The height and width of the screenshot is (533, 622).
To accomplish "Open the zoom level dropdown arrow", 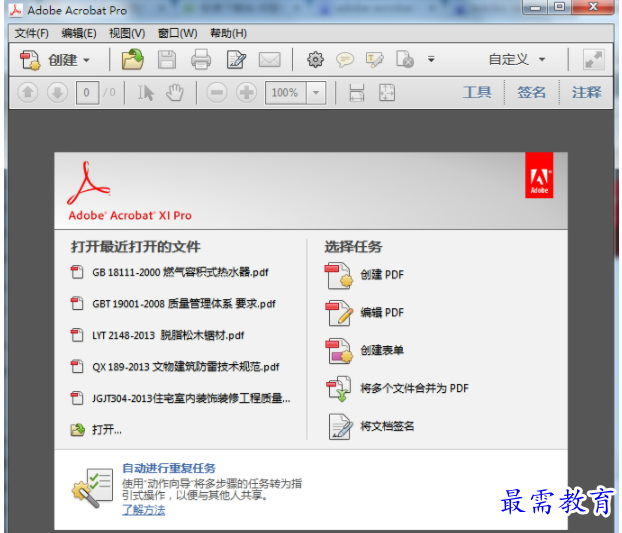I will point(316,93).
